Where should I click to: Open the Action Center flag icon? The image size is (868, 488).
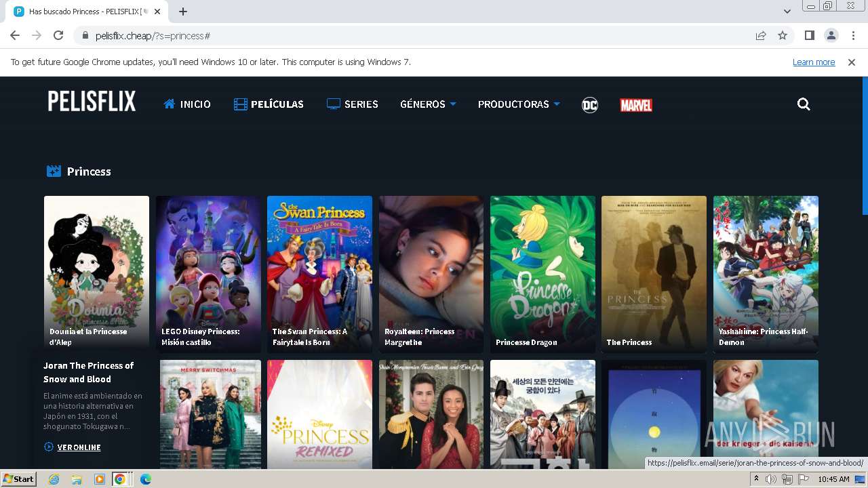[803, 479]
